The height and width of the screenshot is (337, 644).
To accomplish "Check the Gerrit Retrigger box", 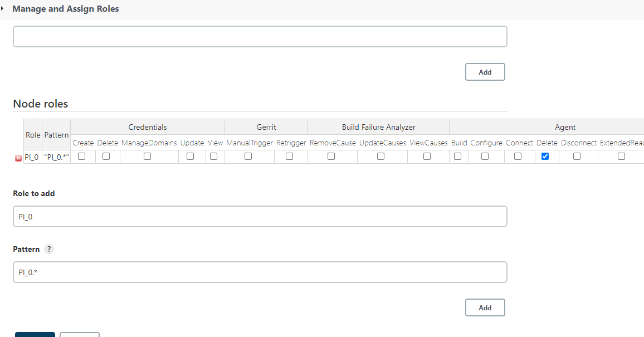I will point(290,157).
